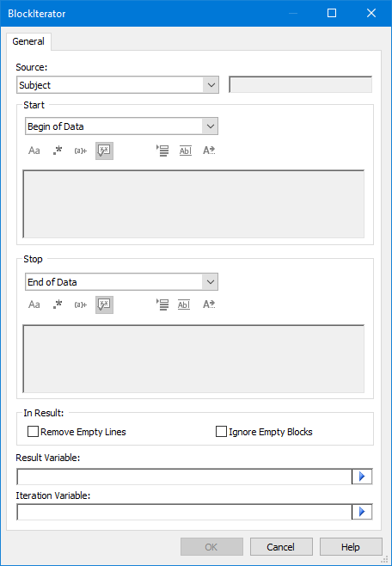
Task: Expand the Begin of Data dropdown
Action: click(x=121, y=126)
